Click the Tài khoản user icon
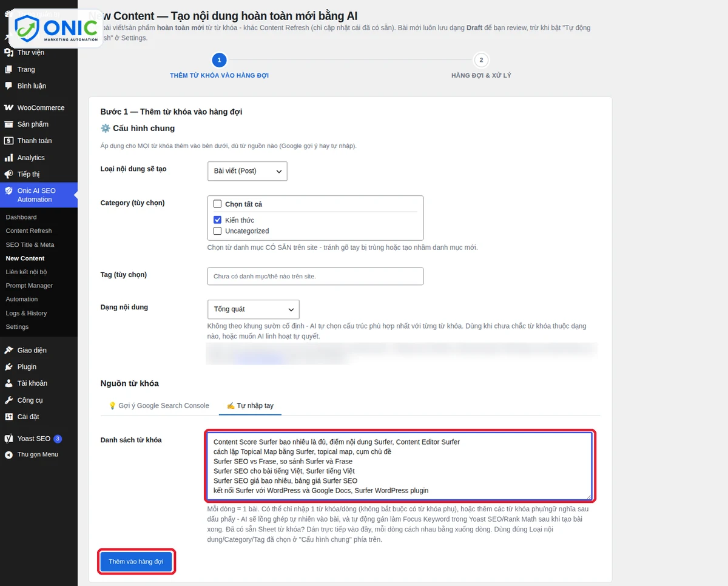The image size is (728, 586). pos(8,383)
